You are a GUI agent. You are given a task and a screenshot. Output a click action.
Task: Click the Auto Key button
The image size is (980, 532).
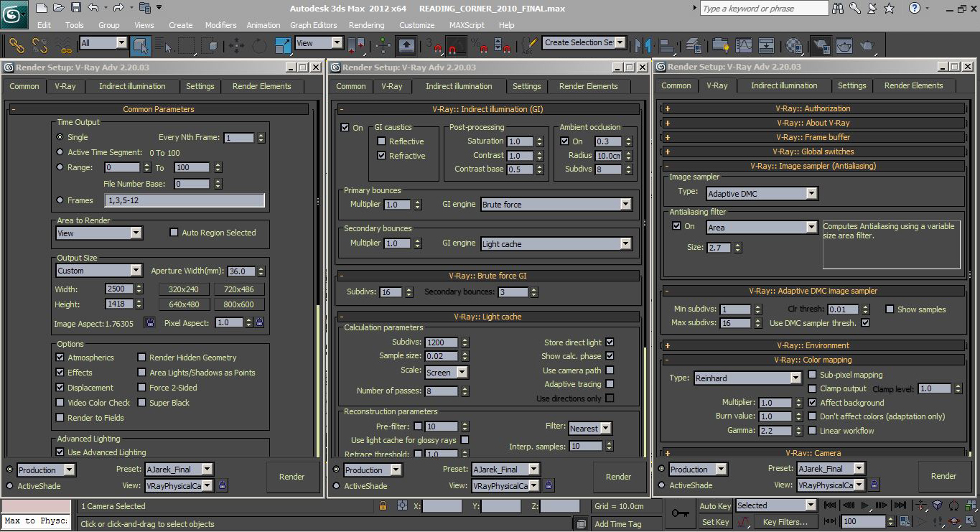click(x=715, y=505)
